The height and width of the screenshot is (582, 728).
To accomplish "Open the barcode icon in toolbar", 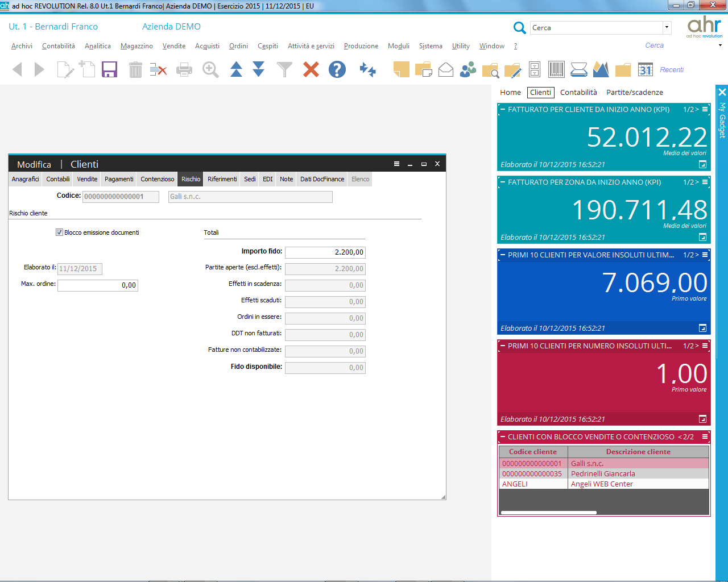I will tap(556, 69).
